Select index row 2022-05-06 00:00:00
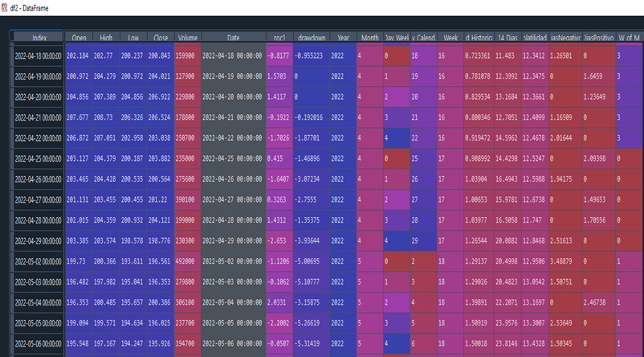 (38, 344)
